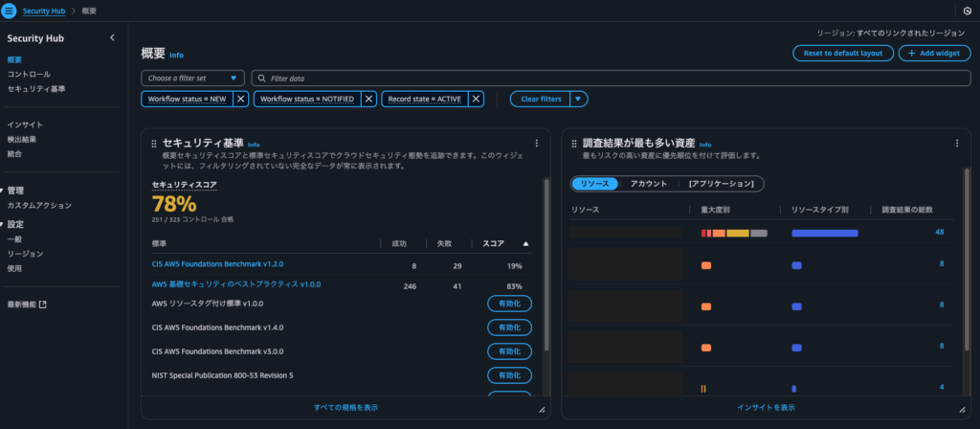Viewport: 980px width, 429px height.
Task: Enable NIST Special Publication 800-53 Revision 5
Action: (509, 375)
